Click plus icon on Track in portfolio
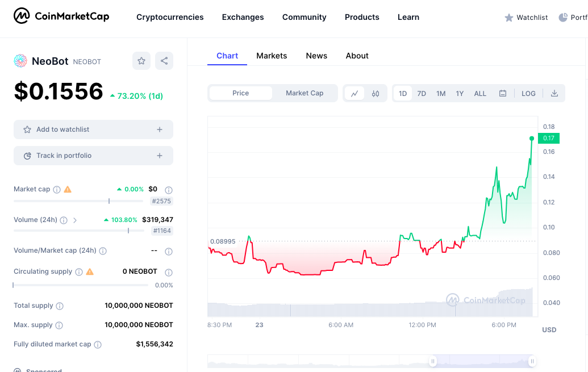 pyautogui.click(x=160, y=155)
